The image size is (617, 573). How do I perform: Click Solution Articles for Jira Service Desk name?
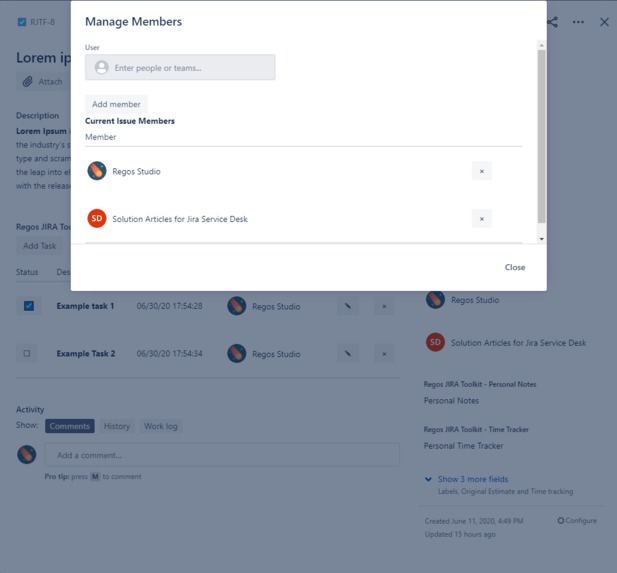(x=180, y=219)
